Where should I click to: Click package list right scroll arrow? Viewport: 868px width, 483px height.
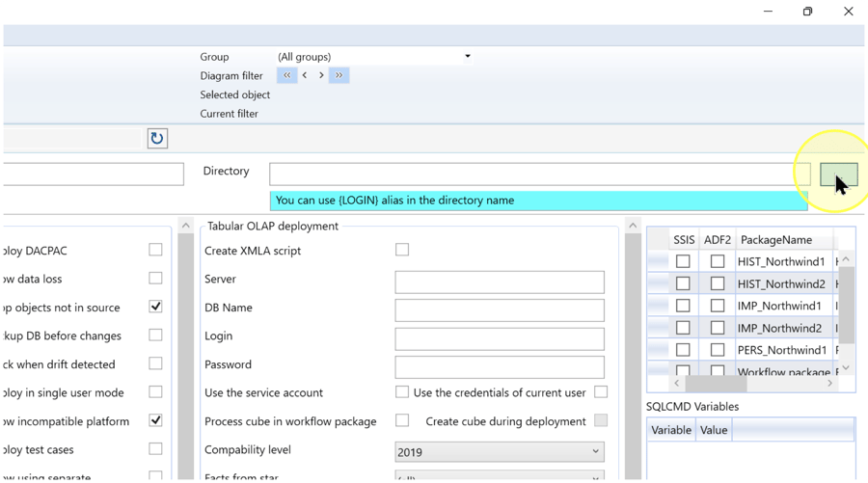(829, 383)
